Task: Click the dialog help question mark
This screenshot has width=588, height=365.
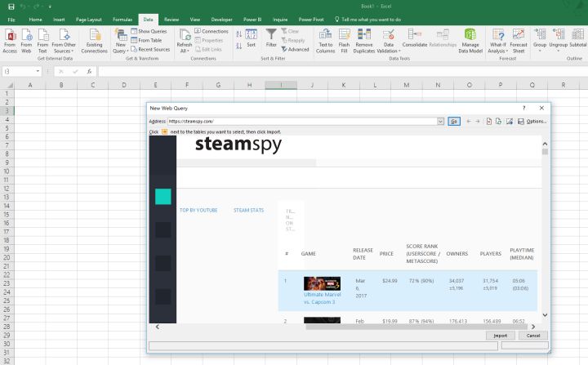Action: click(x=523, y=108)
